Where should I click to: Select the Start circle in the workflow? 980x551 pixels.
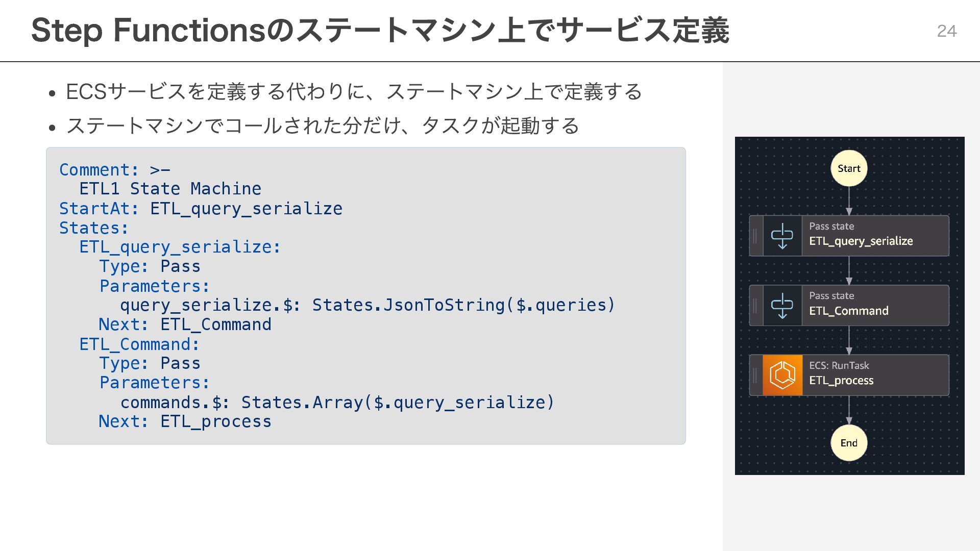coord(849,168)
